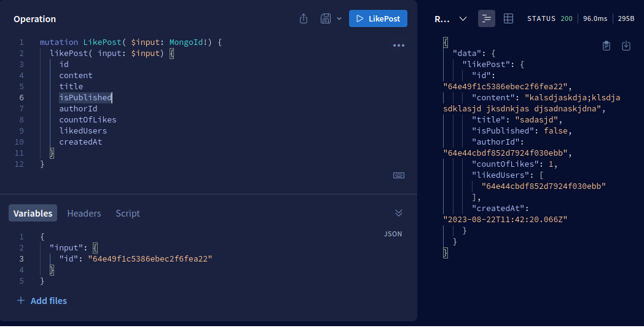This screenshot has height=328, width=644.
Task: Copy the response with clipboard icon
Action: (x=607, y=46)
